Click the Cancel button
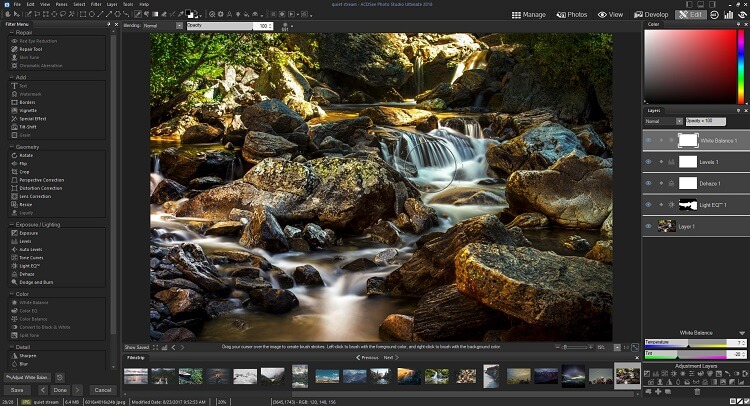 [103, 390]
